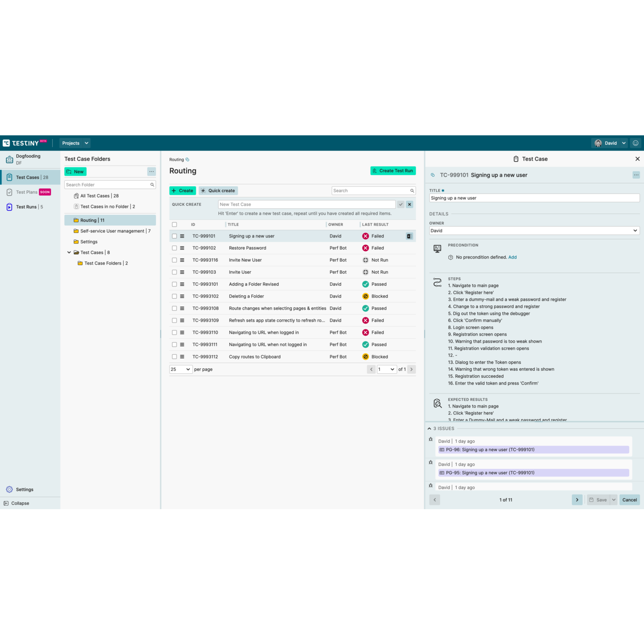The width and height of the screenshot is (644, 644).
Task: Open the Owner dropdown in details
Action: pos(534,230)
